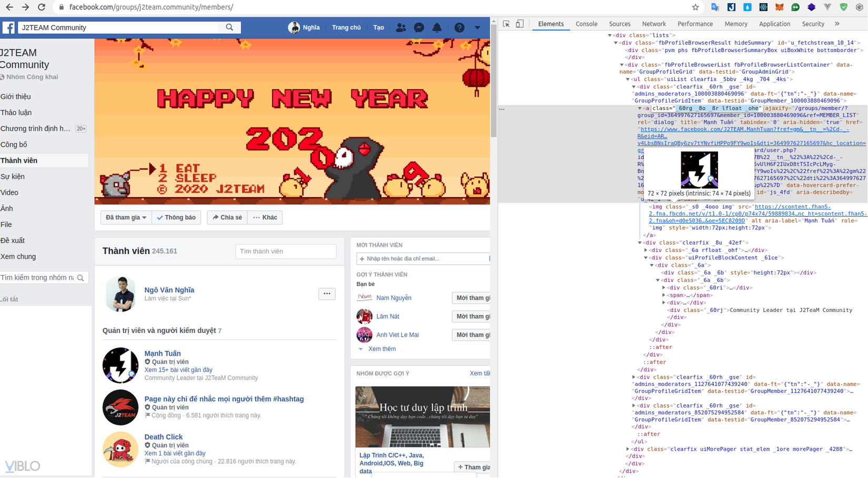Expand the admins_moderators_1127641077439240 node

(634, 377)
